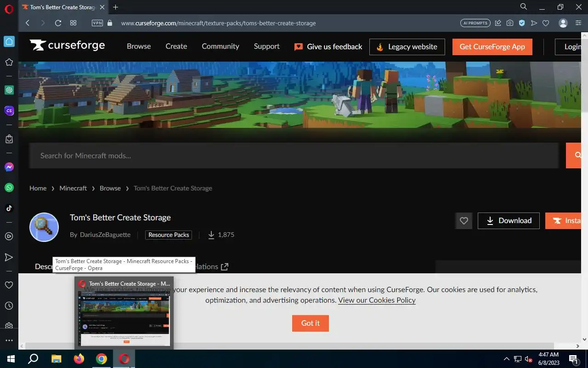The image size is (588, 368).
Task: Go to Home breadcrumb
Action: tap(38, 188)
